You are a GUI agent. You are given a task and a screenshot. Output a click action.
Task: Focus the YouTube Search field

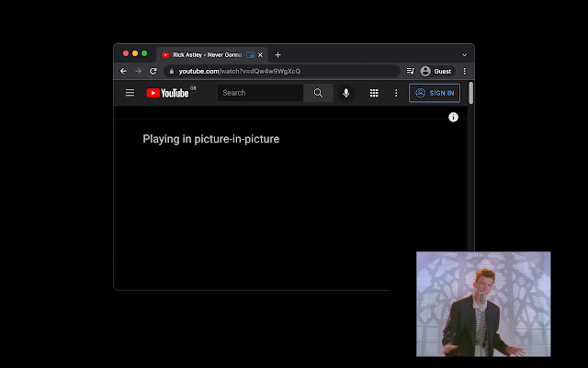coord(260,93)
